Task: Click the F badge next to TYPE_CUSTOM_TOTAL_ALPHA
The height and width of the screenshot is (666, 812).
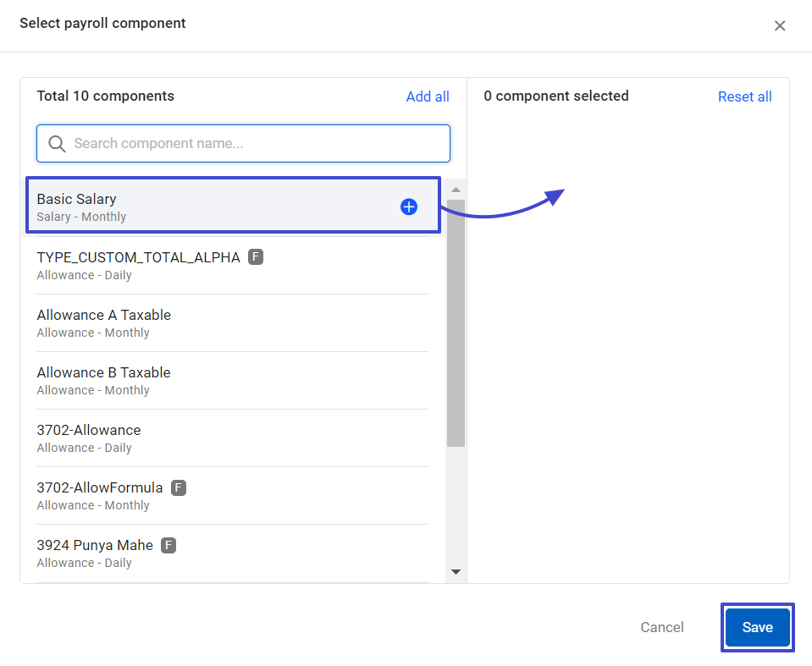Action: click(x=256, y=256)
